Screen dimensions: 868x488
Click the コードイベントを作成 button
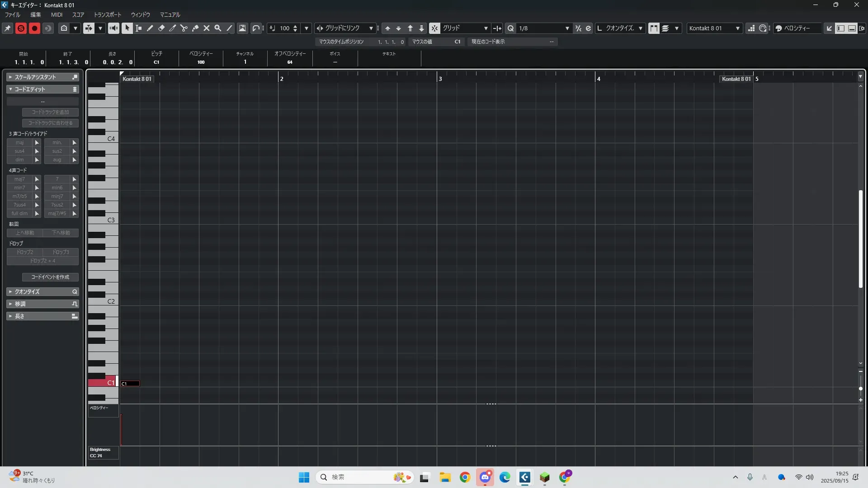point(50,277)
